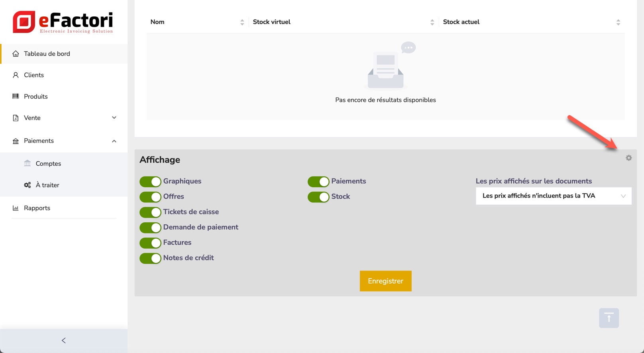Toggle the Stock display switch
Image resolution: width=644 pixels, height=353 pixels.
(x=318, y=197)
